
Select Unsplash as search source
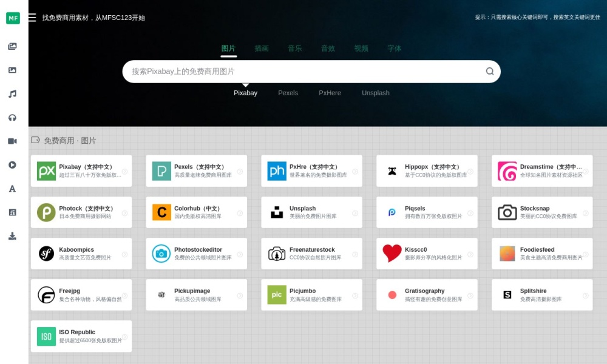click(376, 93)
